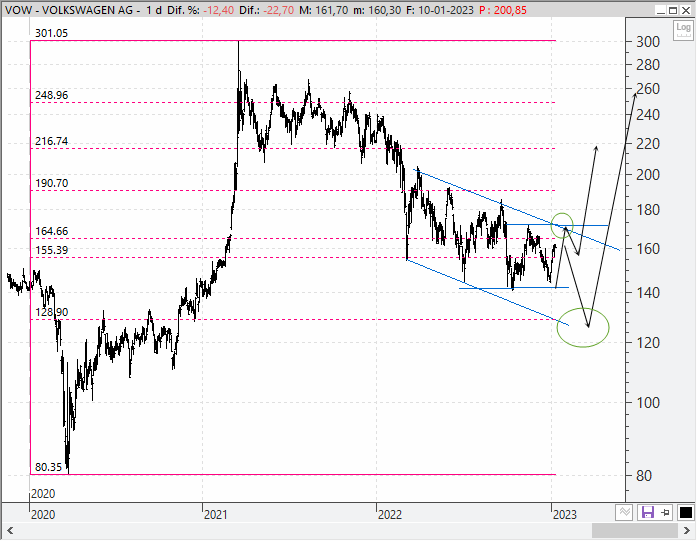Click the Fibonacci label 216.74
This screenshot has width=697, height=541.
[52, 141]
